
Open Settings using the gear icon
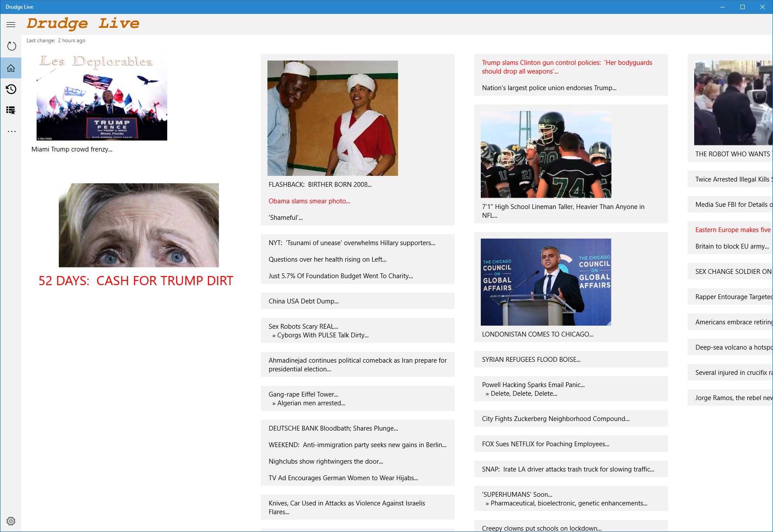tap(11, 521)
